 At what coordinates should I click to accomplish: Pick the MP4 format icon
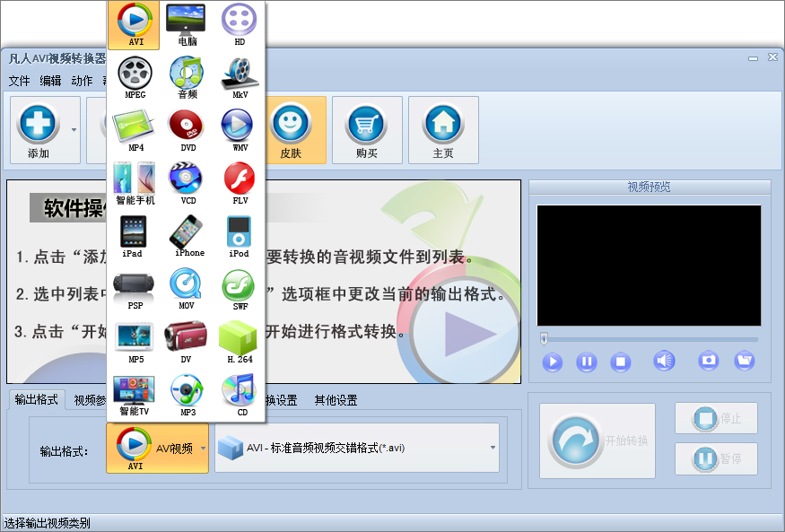click(x=135, y=130)
